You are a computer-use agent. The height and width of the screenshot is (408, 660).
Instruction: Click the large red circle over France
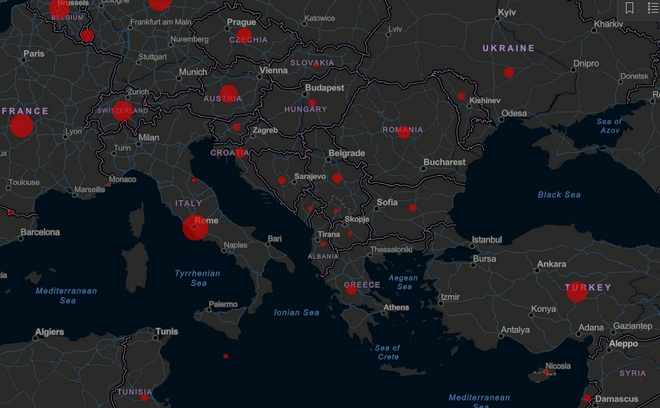point(21,126)
